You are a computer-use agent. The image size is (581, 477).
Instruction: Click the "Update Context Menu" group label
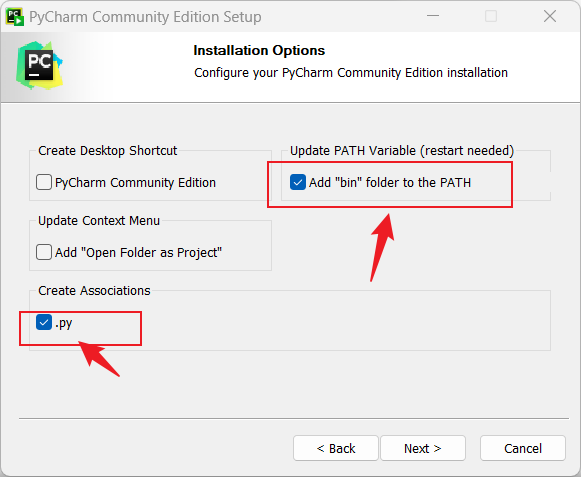coord(99,221)
